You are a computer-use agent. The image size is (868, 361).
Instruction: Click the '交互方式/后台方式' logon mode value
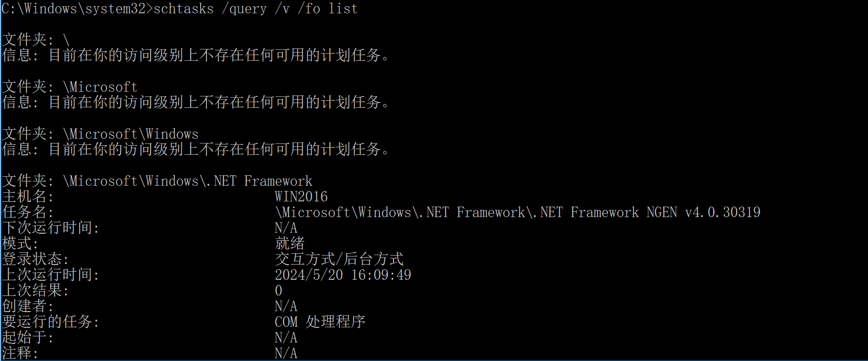pos(339,259)
